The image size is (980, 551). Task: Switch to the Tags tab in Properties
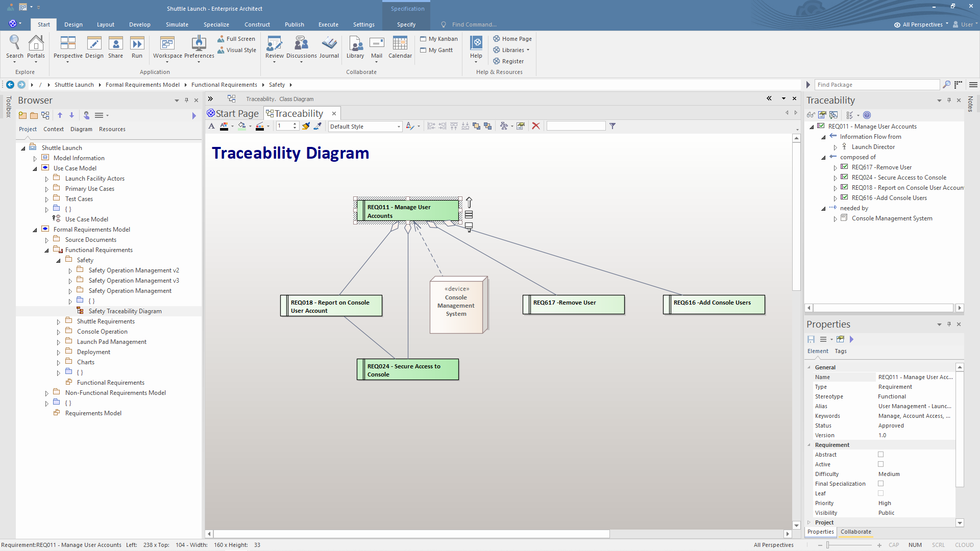(x=841, y=351)
